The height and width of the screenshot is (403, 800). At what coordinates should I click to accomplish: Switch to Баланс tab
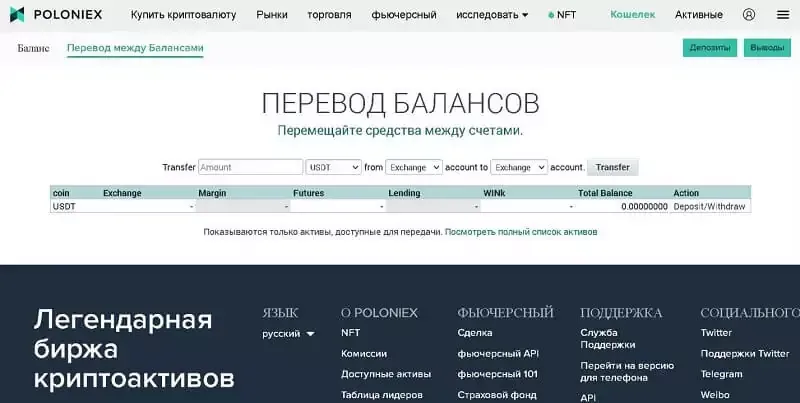[33, 48]
